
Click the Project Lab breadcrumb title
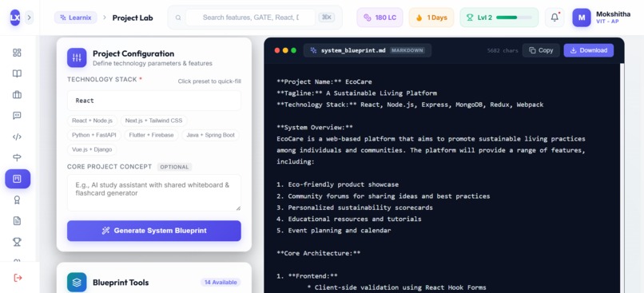(x=133, y=18)
